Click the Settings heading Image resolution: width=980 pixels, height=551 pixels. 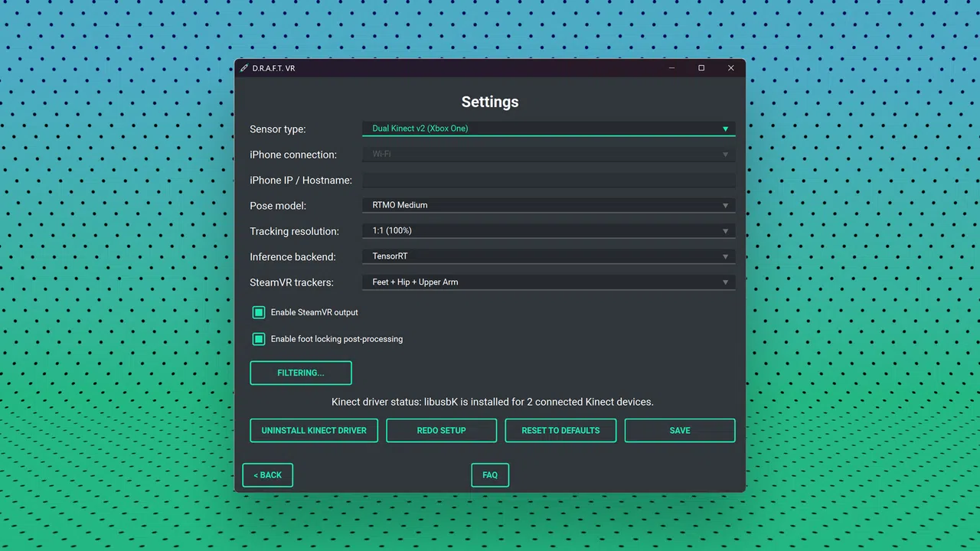click(490, 102)
